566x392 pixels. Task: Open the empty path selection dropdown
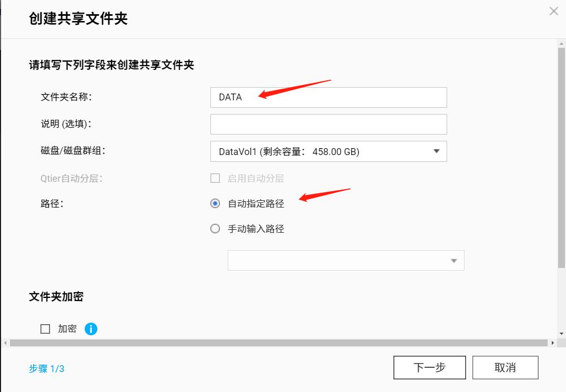click(x=453, y=260)
